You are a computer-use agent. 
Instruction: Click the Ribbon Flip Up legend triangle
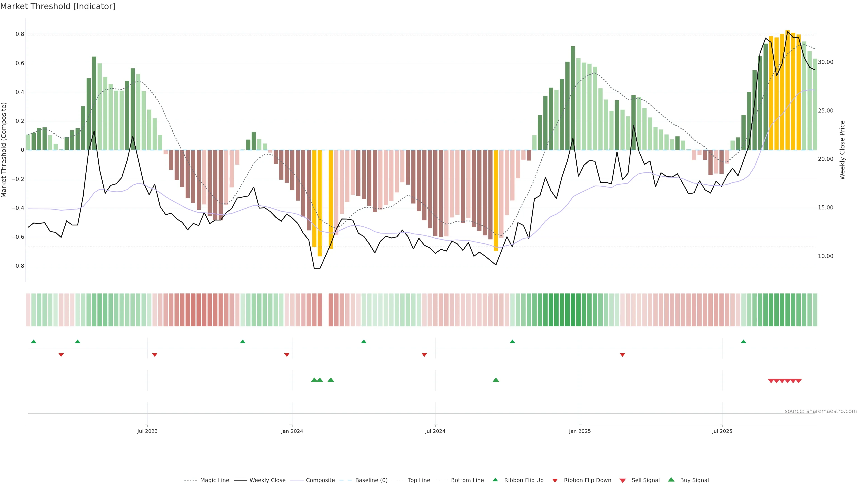click(495, 480)
